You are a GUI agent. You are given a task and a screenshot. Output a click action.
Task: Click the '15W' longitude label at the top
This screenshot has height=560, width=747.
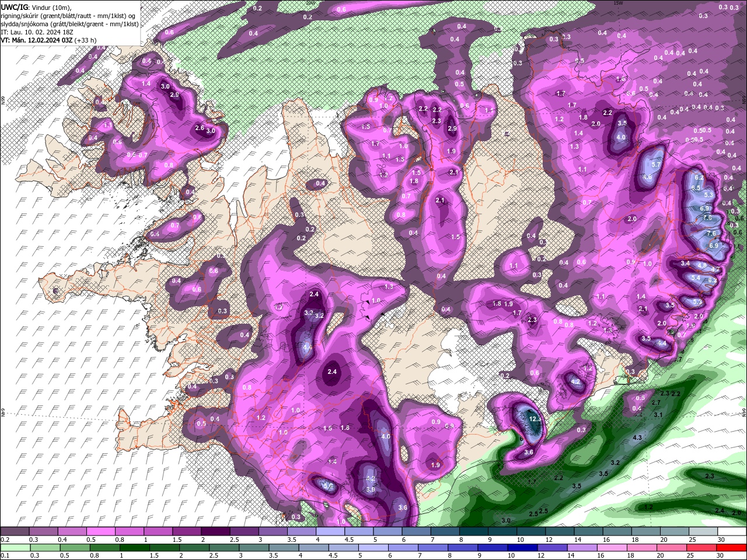(619, 3)
